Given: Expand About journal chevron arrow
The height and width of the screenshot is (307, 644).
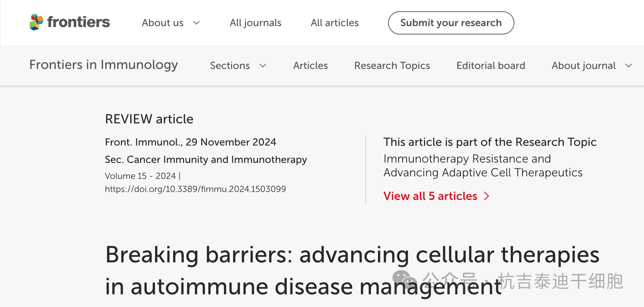Looking at the screenshot, I should point(628,66).
